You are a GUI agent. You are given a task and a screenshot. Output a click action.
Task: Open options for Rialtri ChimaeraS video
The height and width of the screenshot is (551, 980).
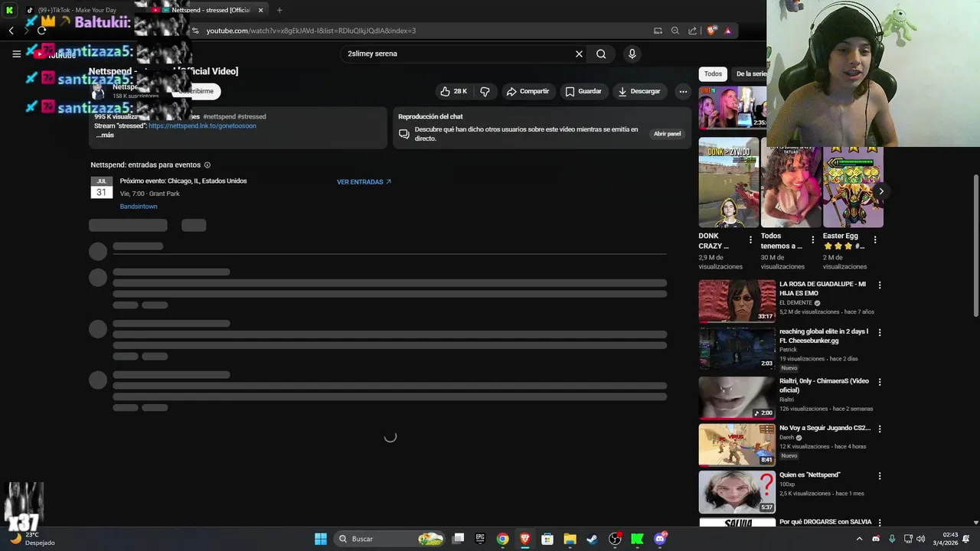pos(880,381)
